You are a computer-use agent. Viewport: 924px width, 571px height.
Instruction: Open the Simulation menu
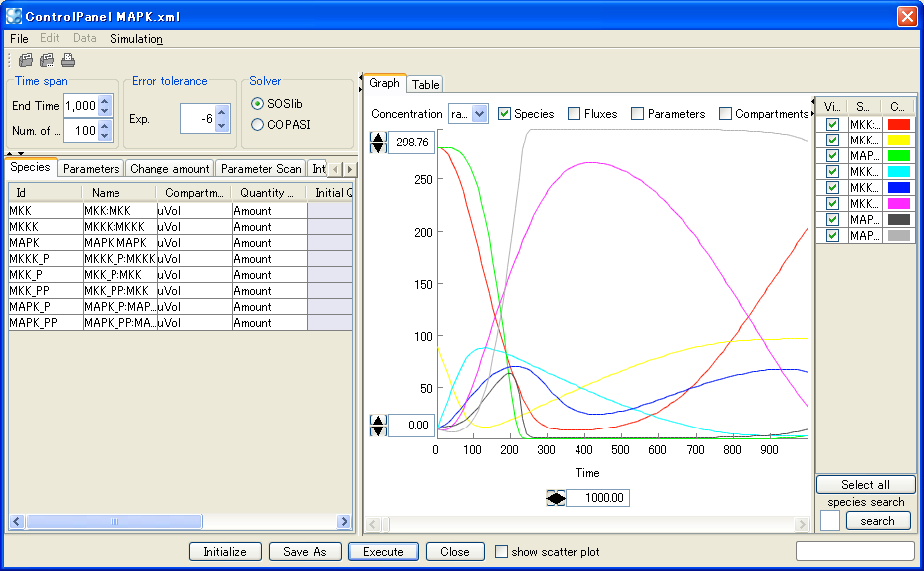(x=136, y=38)
